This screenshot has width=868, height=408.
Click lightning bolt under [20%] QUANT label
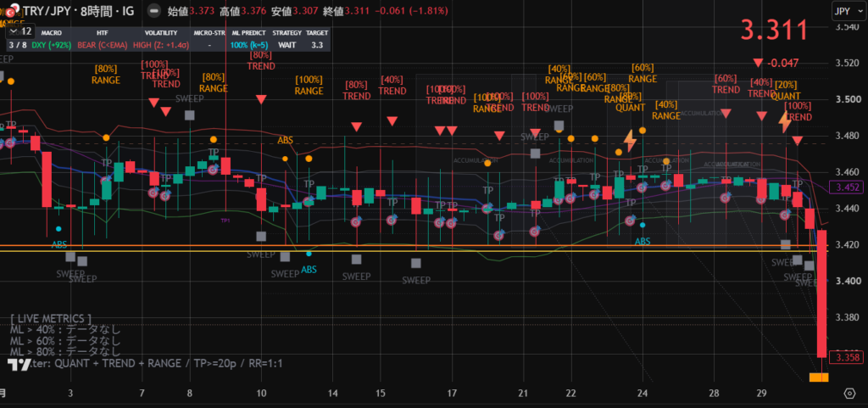pos(784,122)
